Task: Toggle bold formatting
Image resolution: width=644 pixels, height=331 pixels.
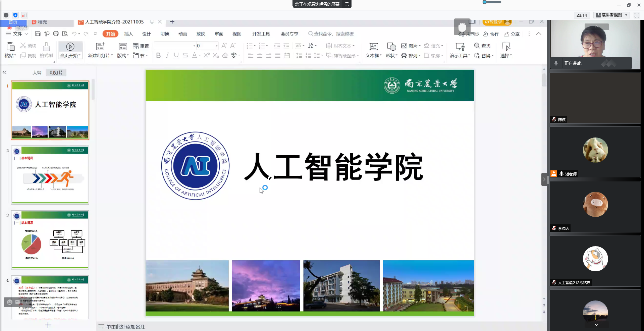Action: click(x=158, y=56)
